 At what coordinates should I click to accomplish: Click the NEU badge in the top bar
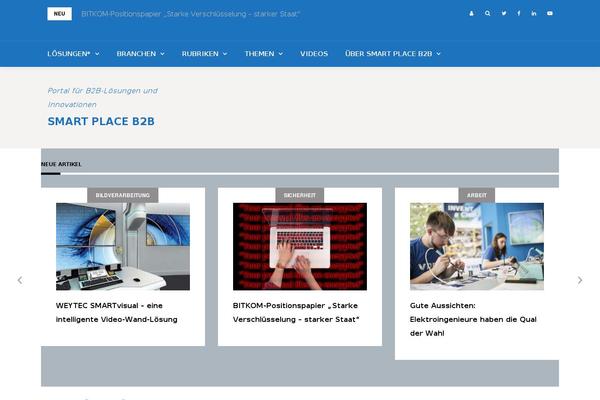pos(59,14)
